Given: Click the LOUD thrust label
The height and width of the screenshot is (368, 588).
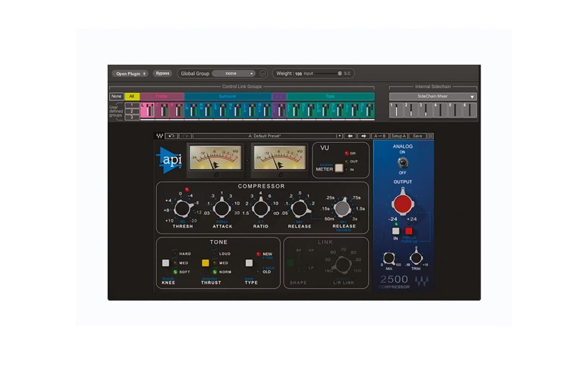Looking at the screenshot, I should (225, 254).
